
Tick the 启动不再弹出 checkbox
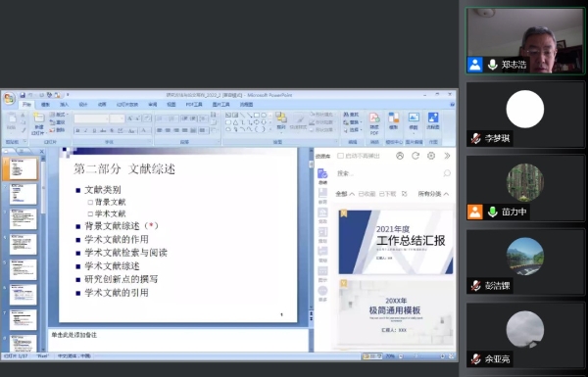(340, 156)
